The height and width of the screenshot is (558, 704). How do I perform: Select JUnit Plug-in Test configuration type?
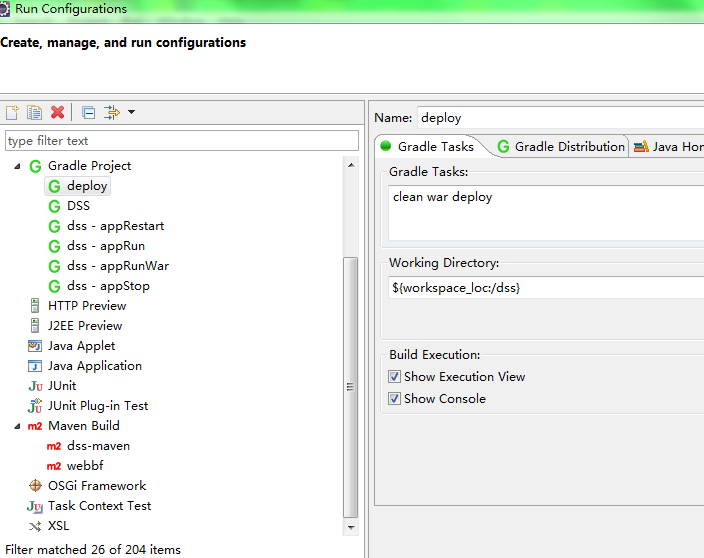click(x=98, y=406)
